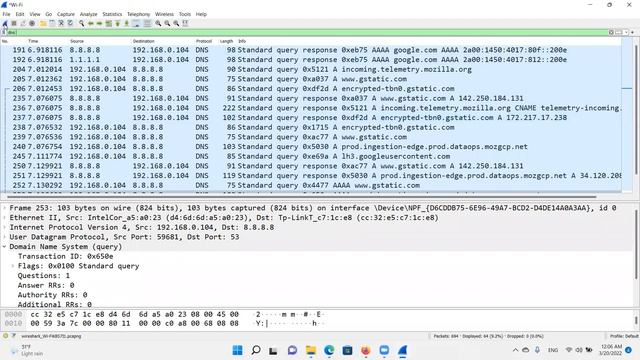Start capturing packets with the shark fin icon
Screen dimensions: 640x360
tap(5, 24)
